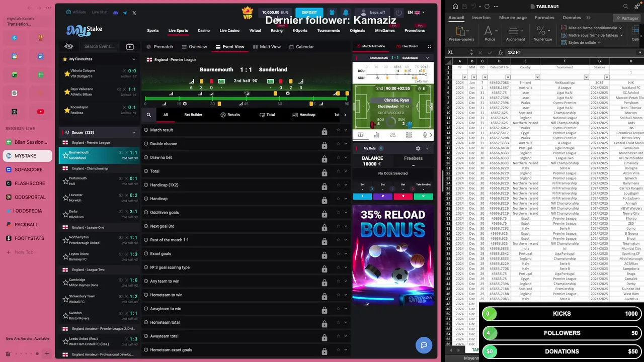Open the SOFASCORE tab in Arc sidebar
This screenshot has width=644, height=362.
click(28, 170)
